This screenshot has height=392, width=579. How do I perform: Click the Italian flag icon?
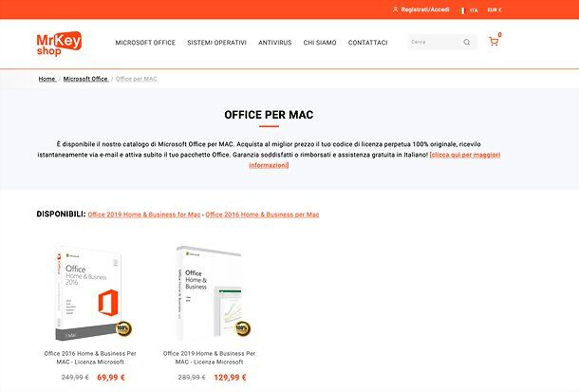point(462,10)
